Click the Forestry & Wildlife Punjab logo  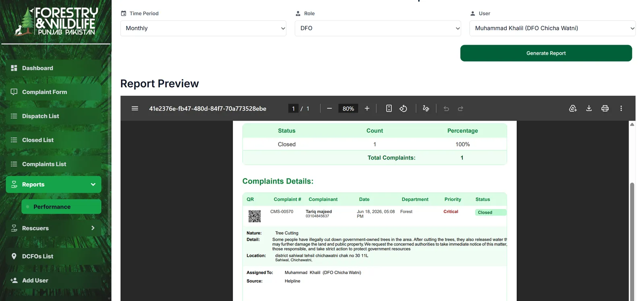tap(56, 21)
